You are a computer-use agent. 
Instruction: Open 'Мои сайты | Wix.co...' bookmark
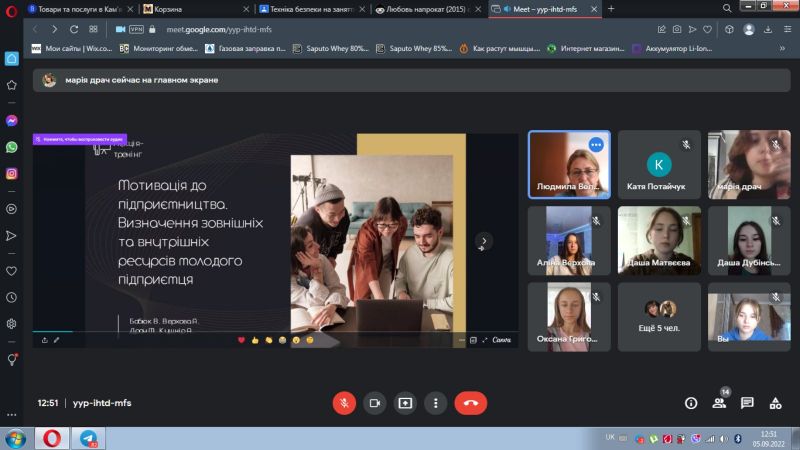tap(72, 48)
